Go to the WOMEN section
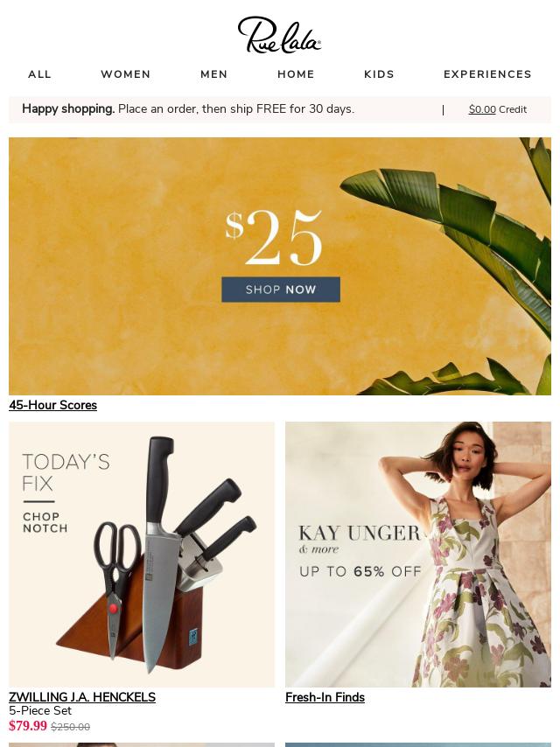This screenshot has height=747, width=560. [126, 74]
